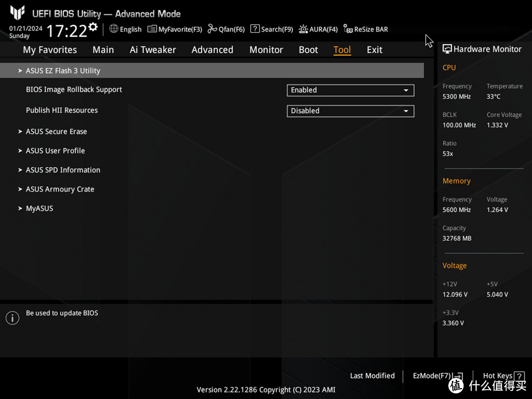Click the Ratio value 53x

(448, 154)
